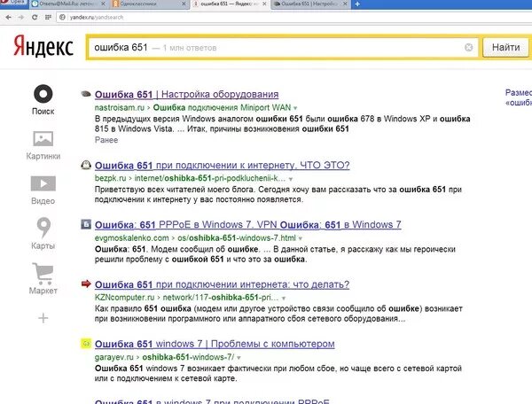Close the Одноклассники tab
This screenshot has height=404, width=532.
tap(184, 4)
